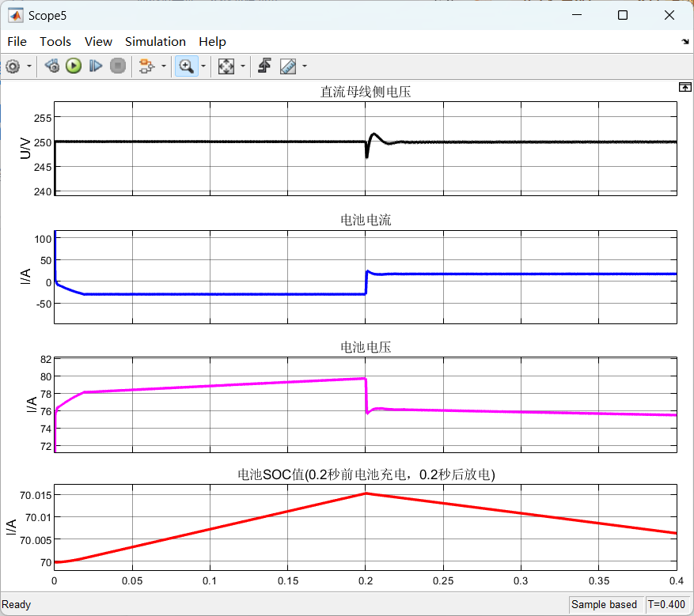Open the Configuration Properties gear icon
Screen dimensions: 694x616
click(x=13, y=66)
